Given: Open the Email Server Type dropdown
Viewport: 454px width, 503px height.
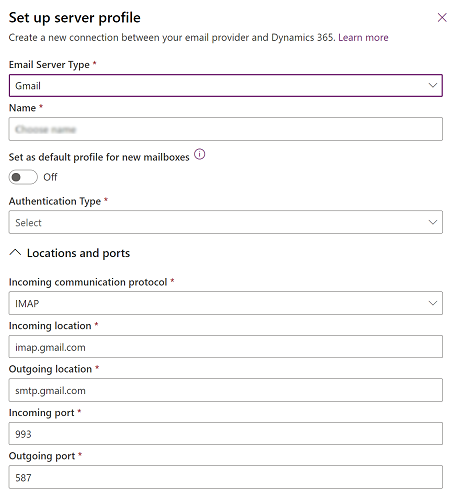Looking at the screenshot, I should pyautogui.click(x=226, y=86).
